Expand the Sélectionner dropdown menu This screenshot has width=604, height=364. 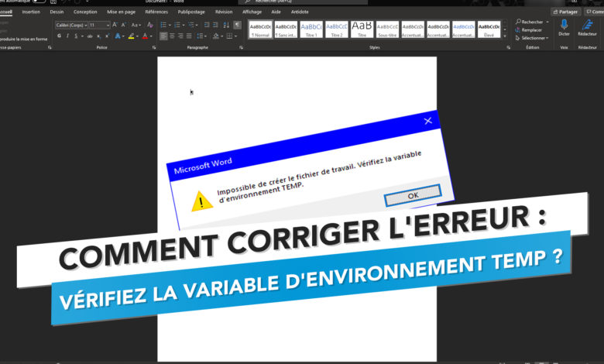coord(533,38)
